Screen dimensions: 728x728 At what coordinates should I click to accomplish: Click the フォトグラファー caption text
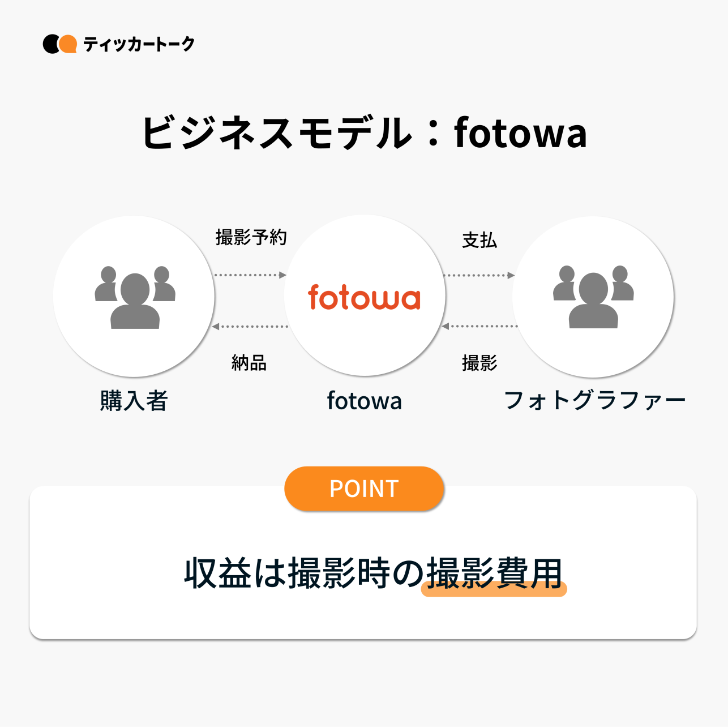point(594,401)
